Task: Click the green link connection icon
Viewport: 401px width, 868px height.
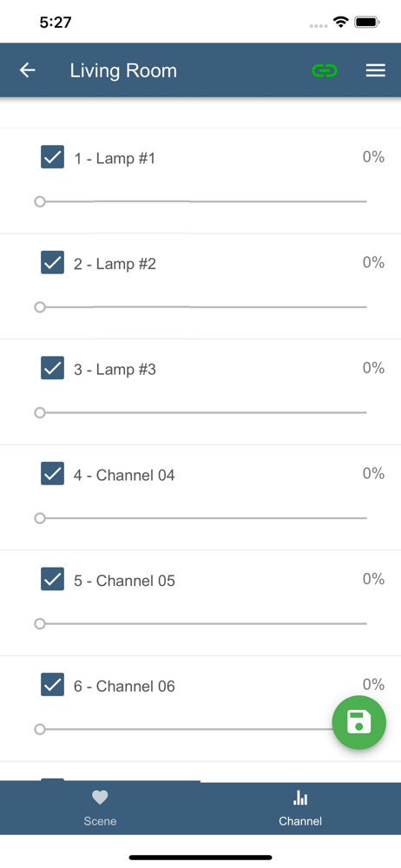Action: click(325, 70)
